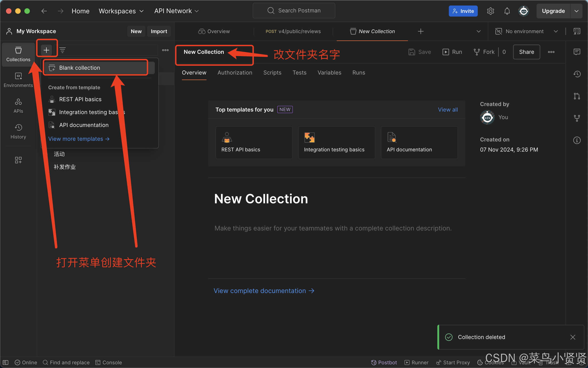588x368 pixels.
Task: Switch to the Tests tab
Action: coord(300,72)
